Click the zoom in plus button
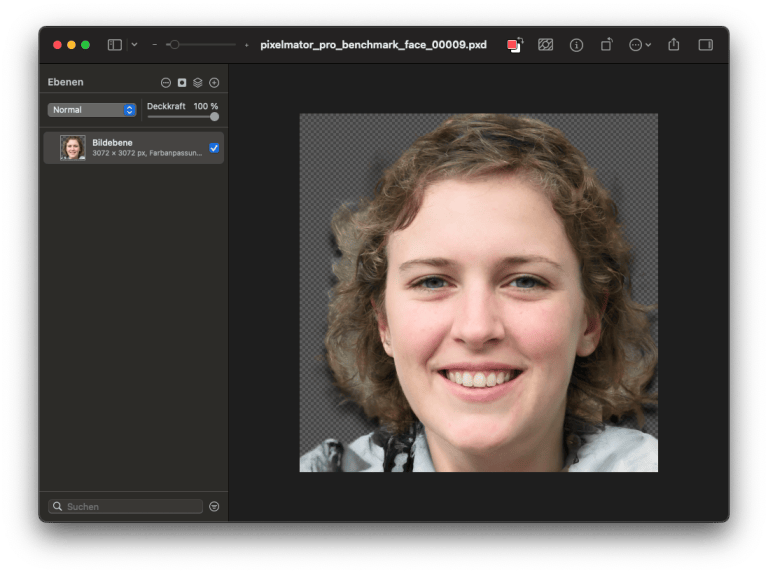 (246, 45)
